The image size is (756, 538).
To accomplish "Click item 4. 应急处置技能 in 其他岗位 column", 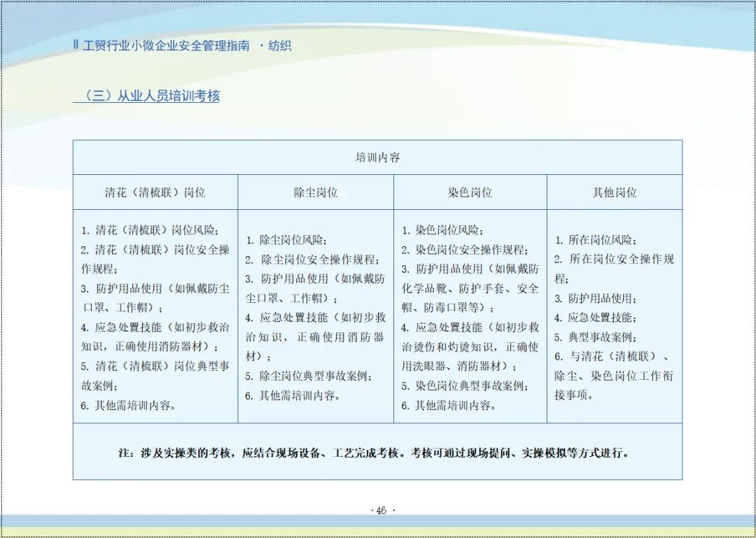I will [x=596, y=318].
